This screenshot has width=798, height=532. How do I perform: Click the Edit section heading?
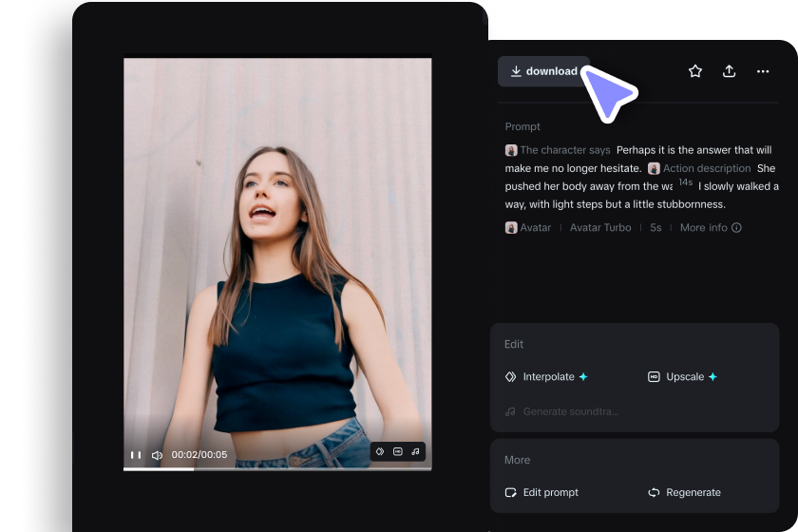514,344
